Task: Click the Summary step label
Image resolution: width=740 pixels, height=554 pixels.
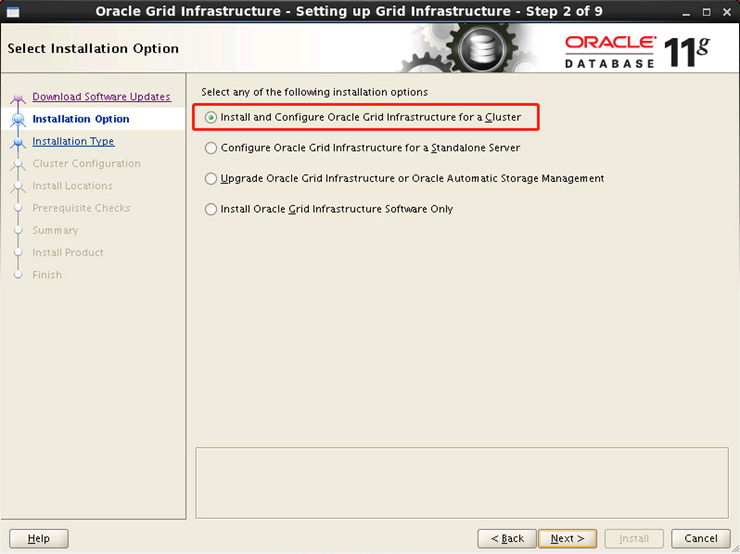Action: (x=55, y=230)
